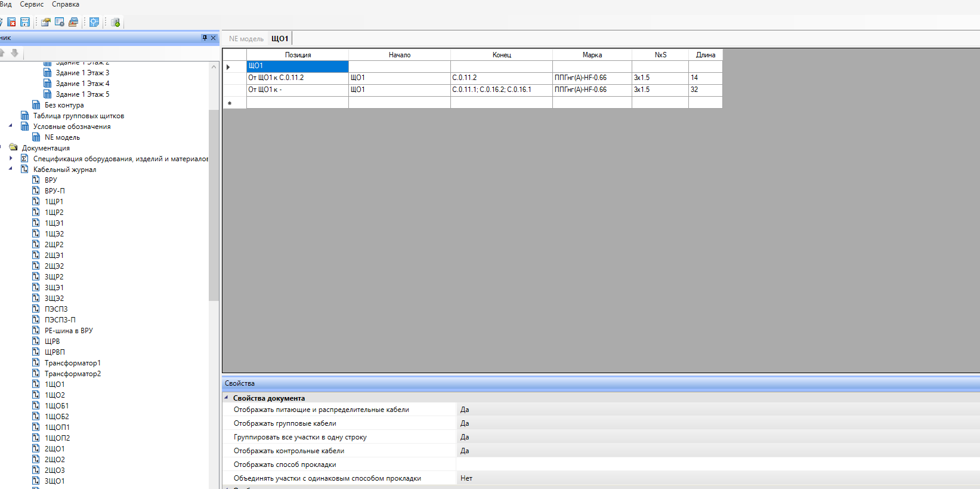Select the cell 'От ЩО1 к -'
This screenshot has height=489, width=980.
click(298, 90)
